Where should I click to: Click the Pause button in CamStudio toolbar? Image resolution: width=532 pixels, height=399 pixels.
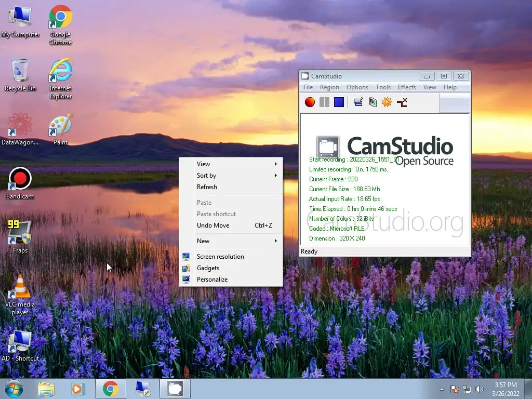pos(324,102)
